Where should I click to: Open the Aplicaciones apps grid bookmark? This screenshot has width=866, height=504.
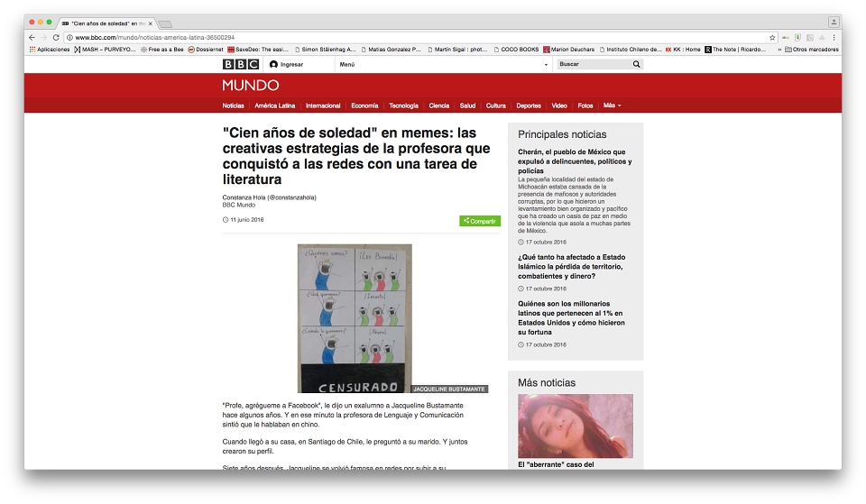[x=49, y=50]
